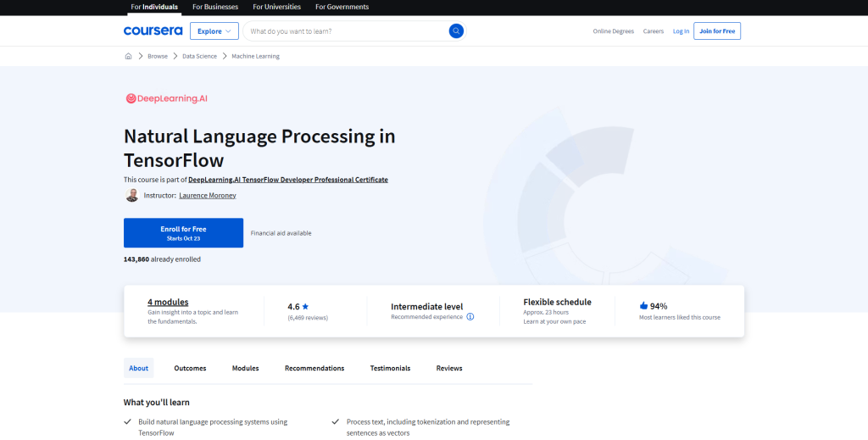Click the blue search magnifier button
Screen dimensions: 868x440
455,31
